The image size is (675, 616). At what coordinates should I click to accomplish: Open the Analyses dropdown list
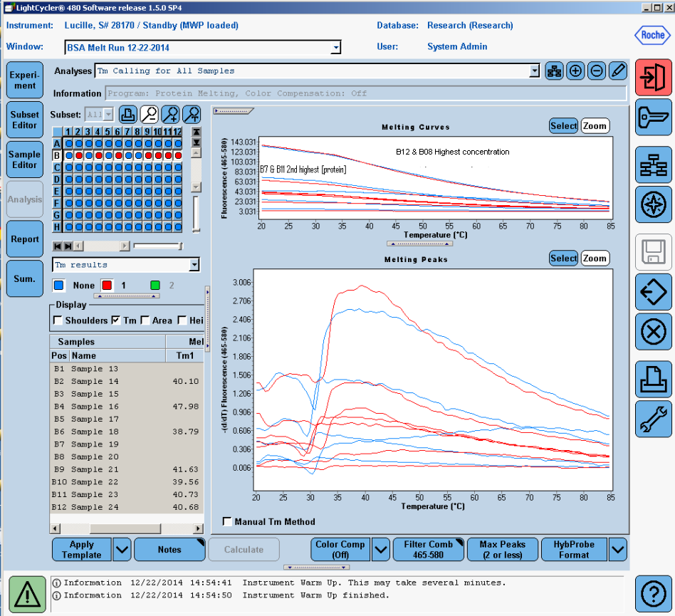[535, 71]
